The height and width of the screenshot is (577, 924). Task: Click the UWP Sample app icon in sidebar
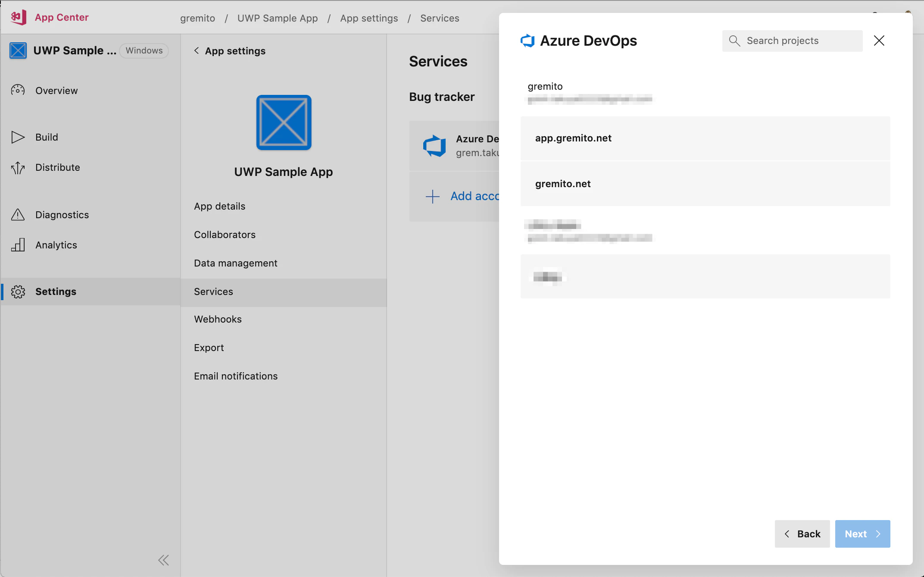pos(18,50)
